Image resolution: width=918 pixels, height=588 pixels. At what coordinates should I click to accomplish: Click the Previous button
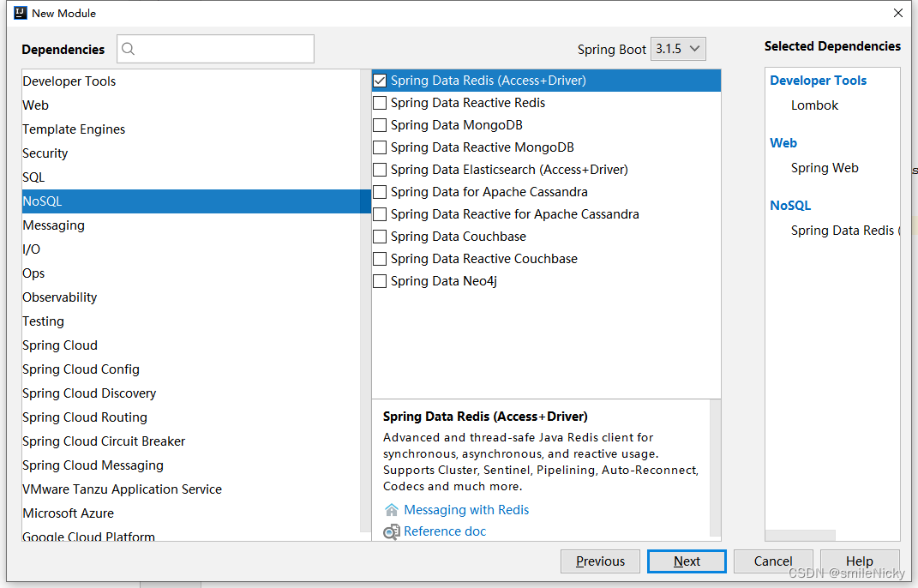[600, 561]
